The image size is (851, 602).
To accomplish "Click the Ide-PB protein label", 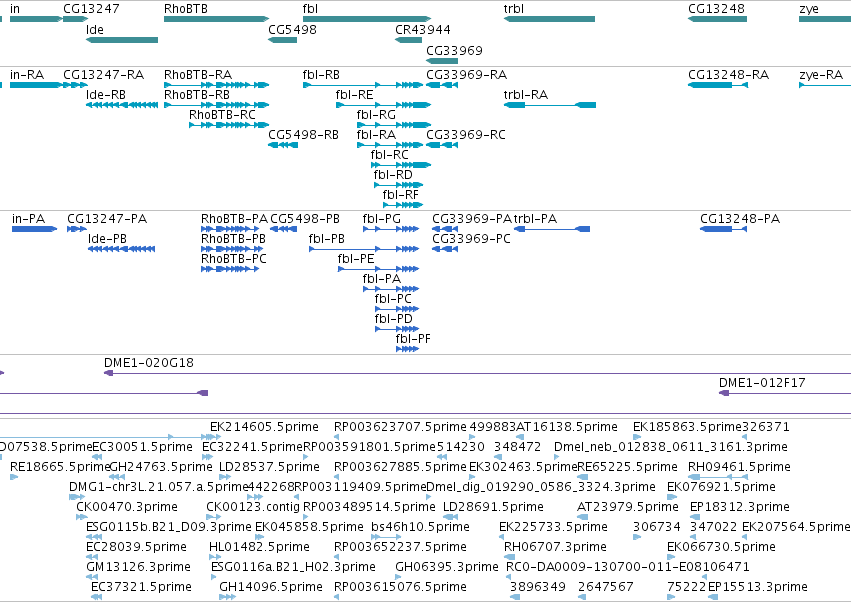I will pyautogui.click(x=107, y=239).
